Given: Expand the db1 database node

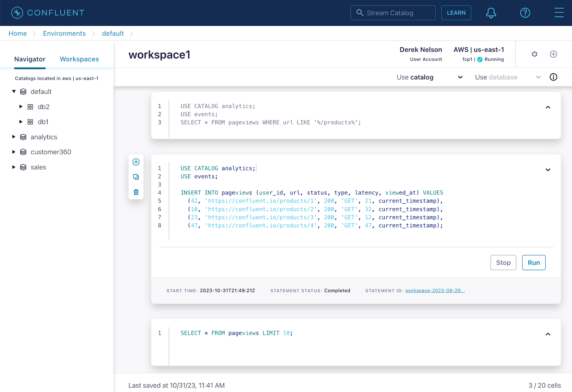Looking at the screenshot, I should click(x=21, y=122).
